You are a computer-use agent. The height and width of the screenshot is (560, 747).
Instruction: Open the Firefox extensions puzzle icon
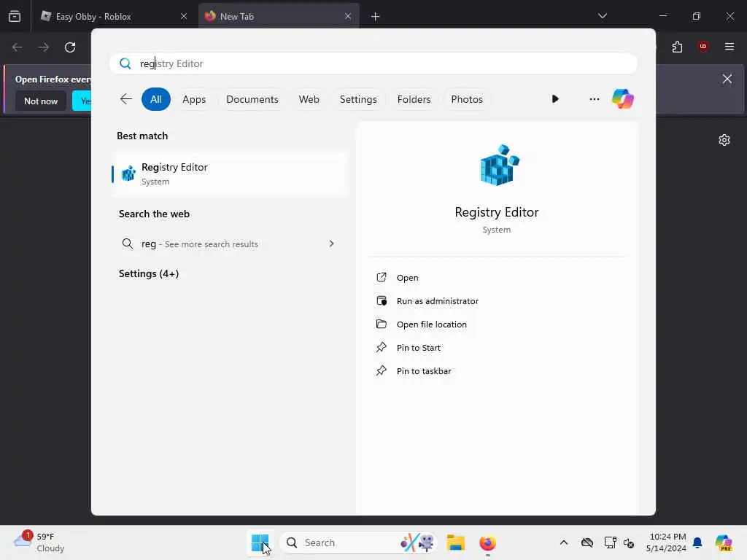678,47
